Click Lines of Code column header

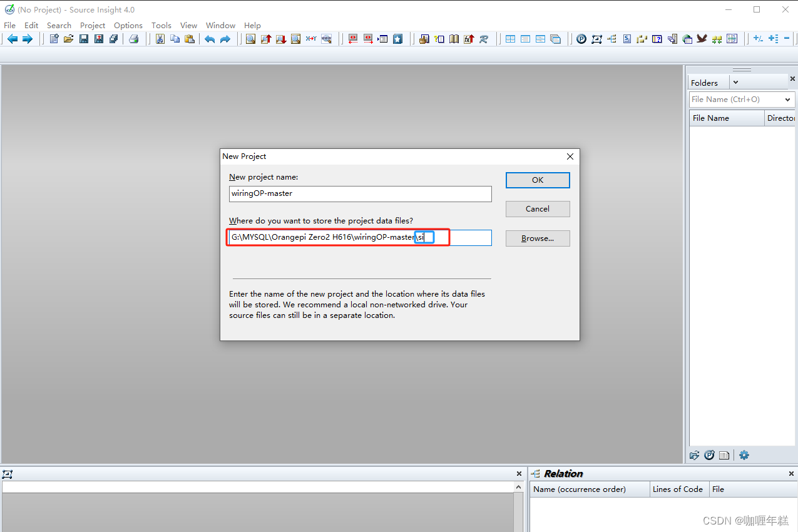[680, 489]
